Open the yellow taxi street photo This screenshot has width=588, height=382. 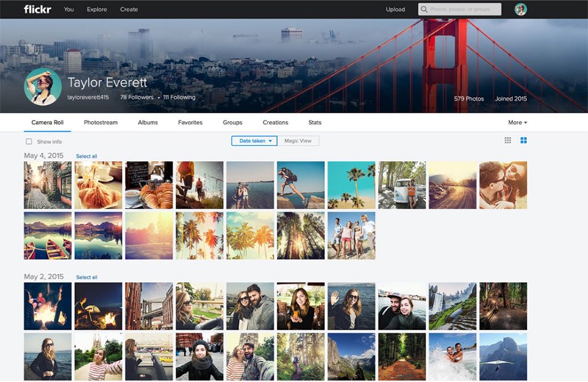(149, 357)
